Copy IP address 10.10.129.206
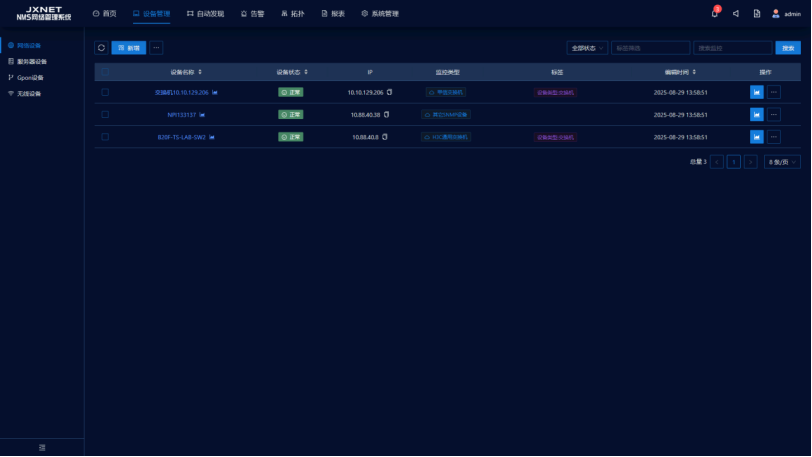The image size is (812, 457). tap(390, 92)
